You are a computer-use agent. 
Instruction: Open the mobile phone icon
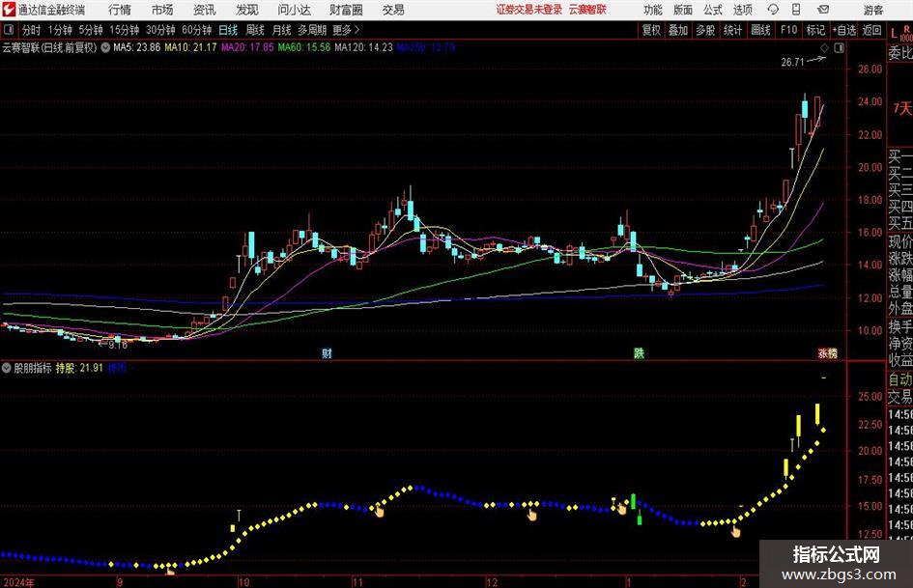pos(796,10)
